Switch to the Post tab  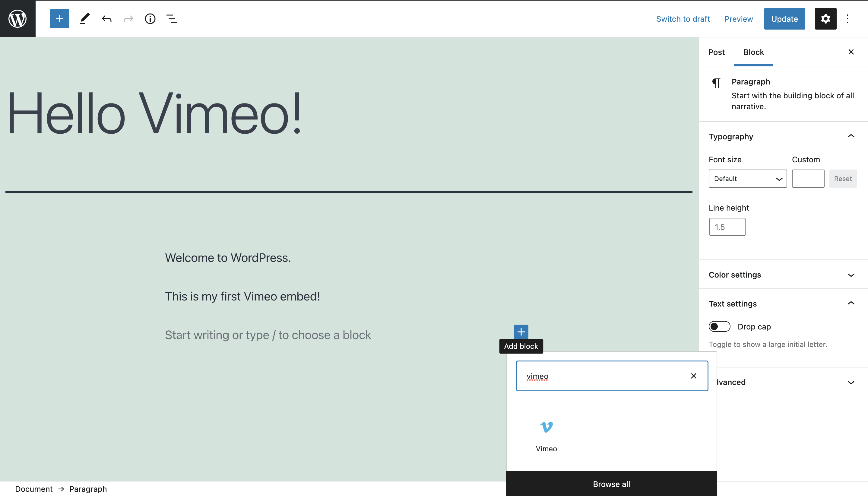point(716,52)
